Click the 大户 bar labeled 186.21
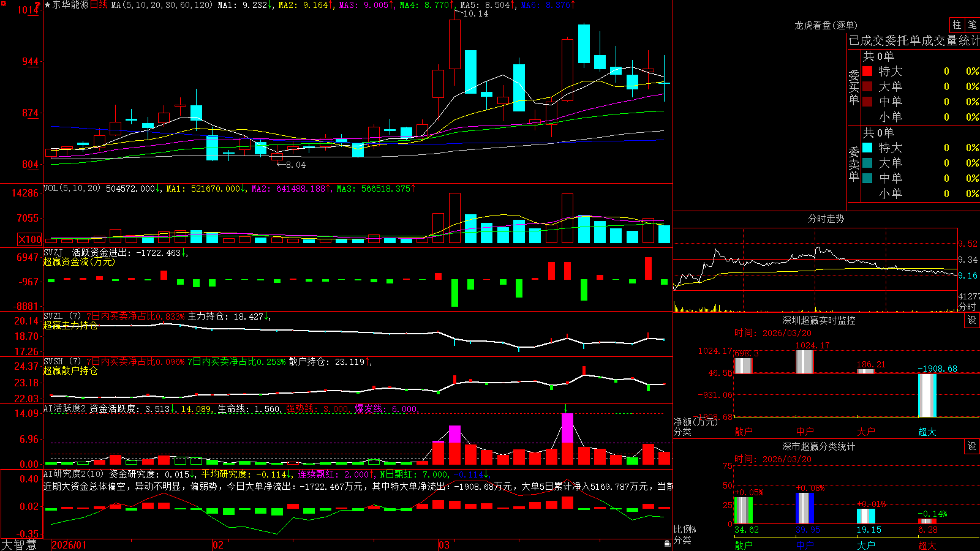This screenshot has width=980, height=551. coord(865,371)
